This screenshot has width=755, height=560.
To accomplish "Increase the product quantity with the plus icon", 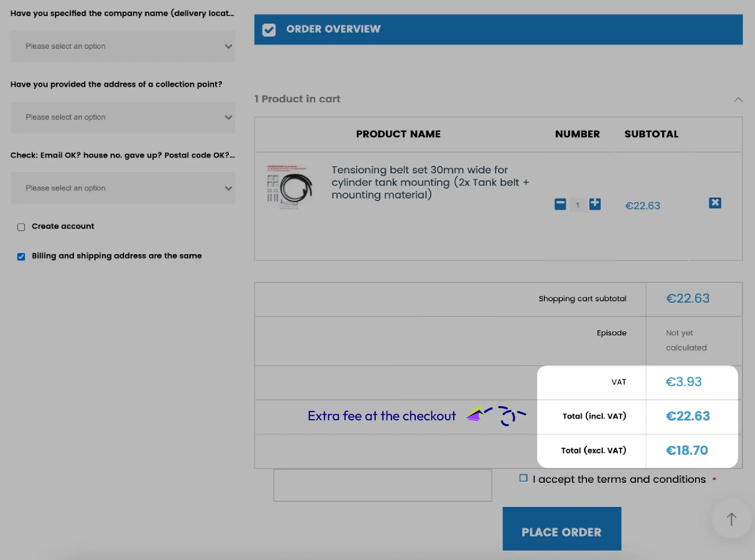I will (x=595, y=204).
